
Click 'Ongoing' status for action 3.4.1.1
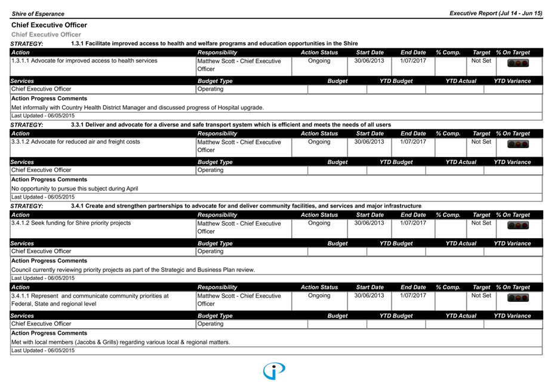click(319, 295)
